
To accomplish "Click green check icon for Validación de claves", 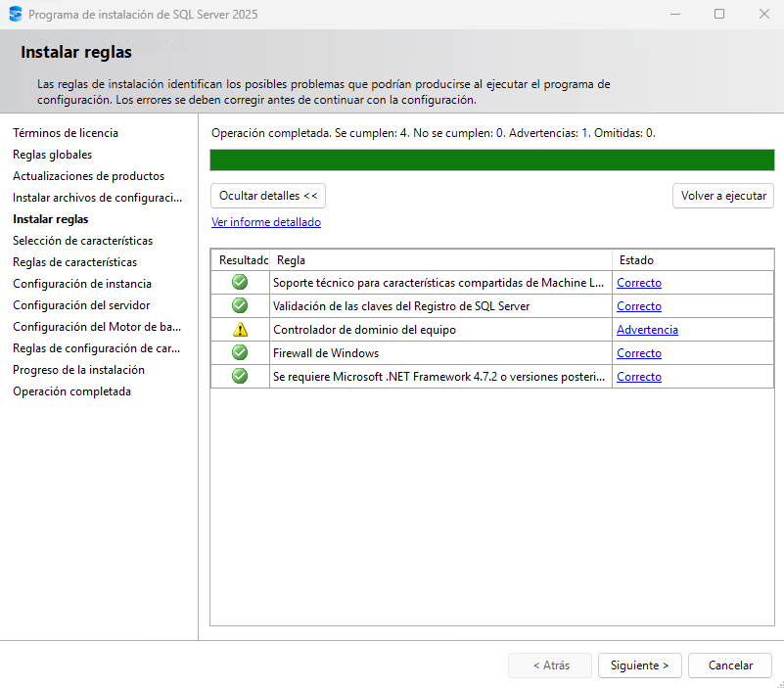I will coord(240,305).
